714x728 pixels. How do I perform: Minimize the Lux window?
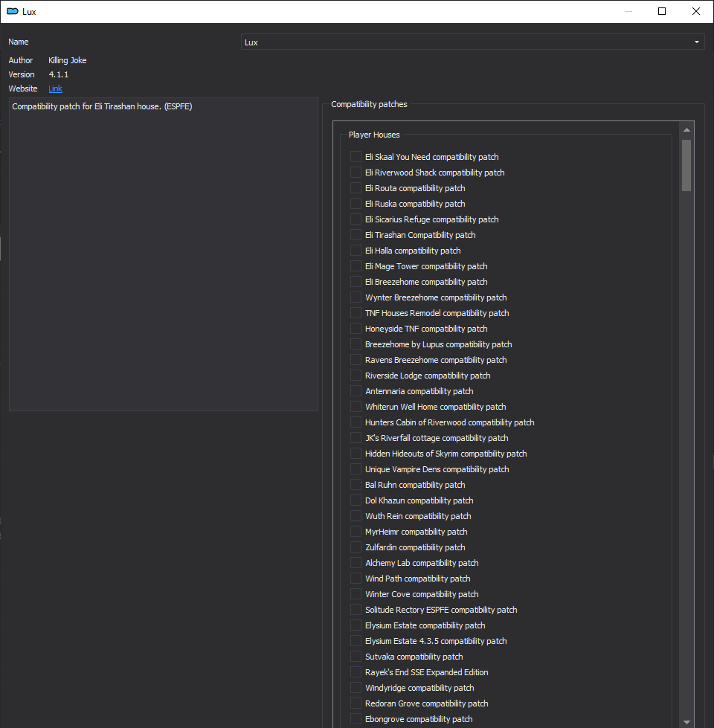[628, 12]
